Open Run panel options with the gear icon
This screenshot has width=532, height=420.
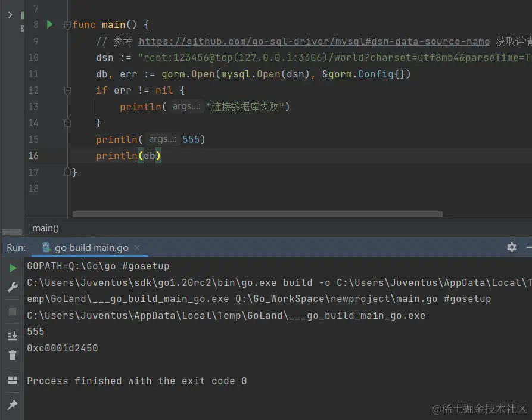tap(512, 247)
